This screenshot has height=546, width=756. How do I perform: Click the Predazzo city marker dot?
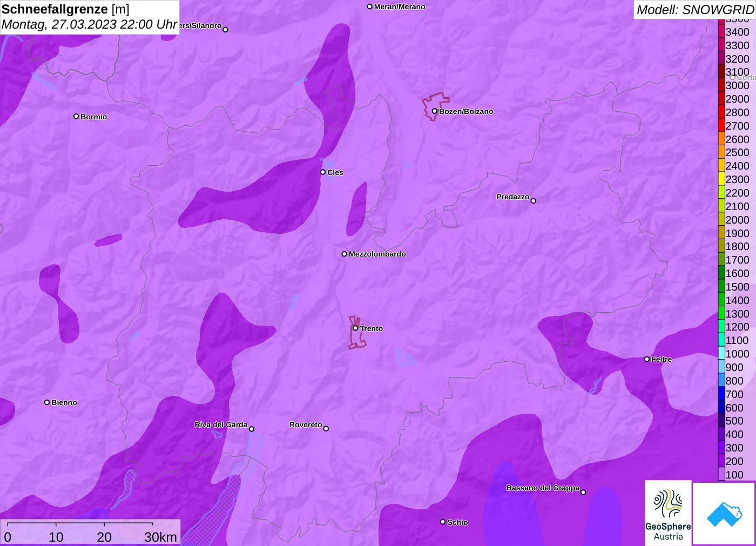[534, 201]
